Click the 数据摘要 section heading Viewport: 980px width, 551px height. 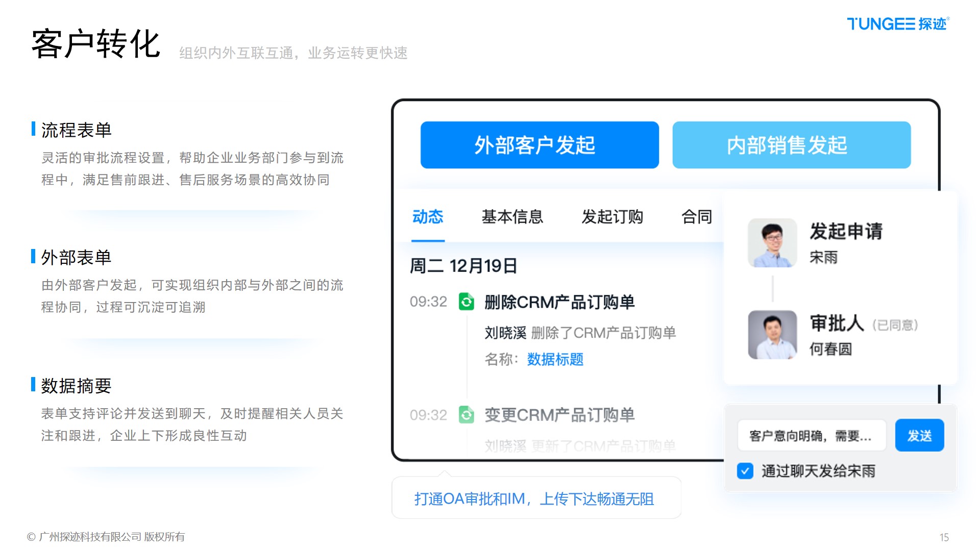tap(76, 386)
